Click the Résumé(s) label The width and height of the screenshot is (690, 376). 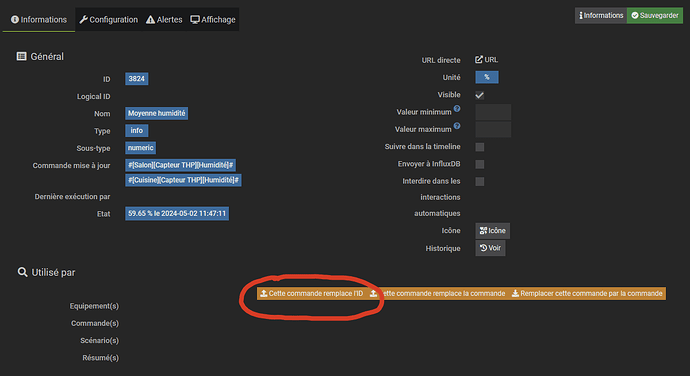click(x=100, y=358)
